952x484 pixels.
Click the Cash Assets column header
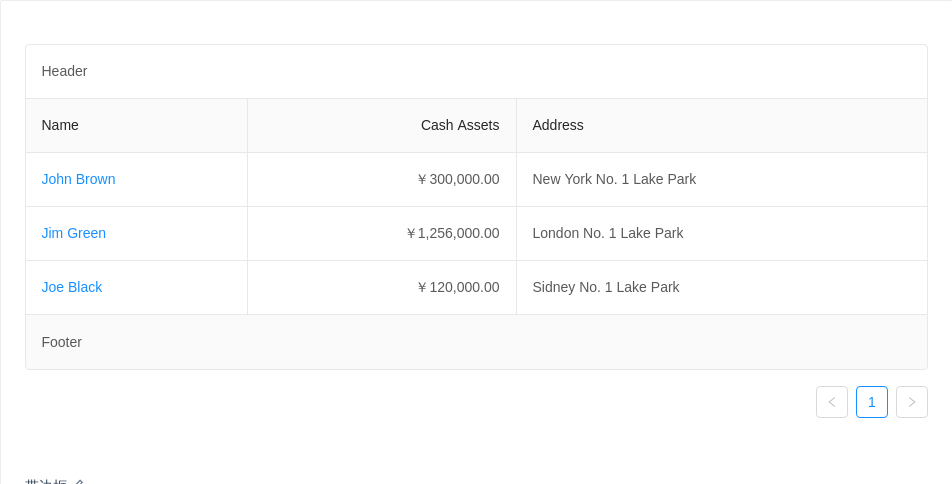pos(382,125)
